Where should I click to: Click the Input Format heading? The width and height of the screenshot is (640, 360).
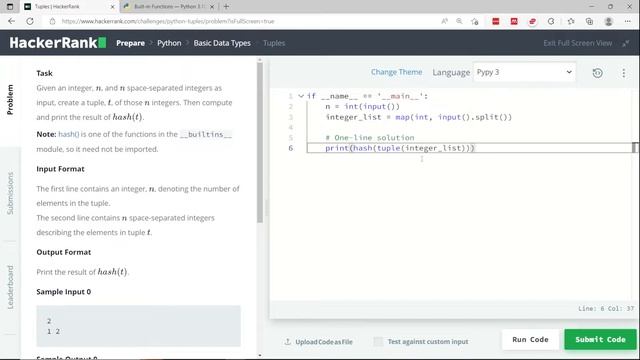(x=60, y=169)
